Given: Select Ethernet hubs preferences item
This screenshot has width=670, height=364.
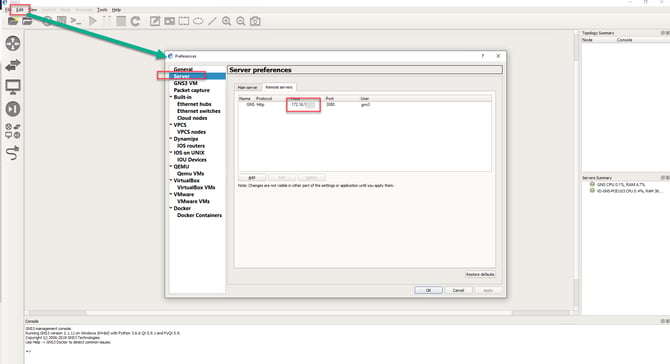Looking at the screenshot, I should pyautogui.click(x=194, y=104).
